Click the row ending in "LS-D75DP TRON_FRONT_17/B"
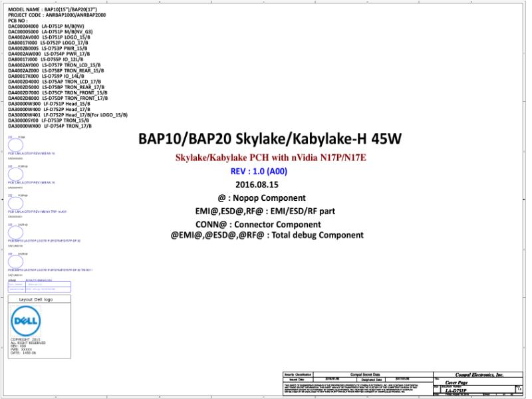The image size is (532, 399). click(58, 98)
